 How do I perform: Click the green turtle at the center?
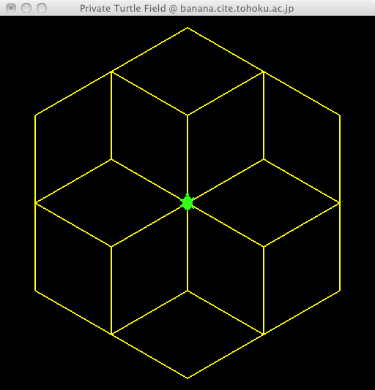[187, 202]
